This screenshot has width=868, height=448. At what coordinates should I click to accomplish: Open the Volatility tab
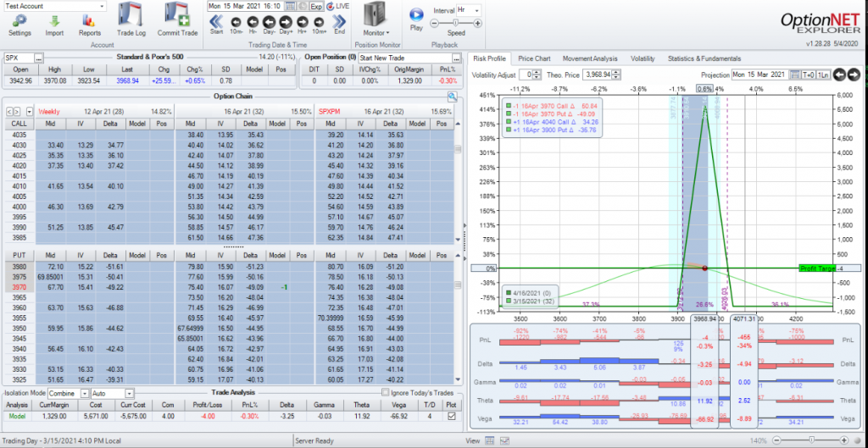pyautogui.click(x=643, y=58)
